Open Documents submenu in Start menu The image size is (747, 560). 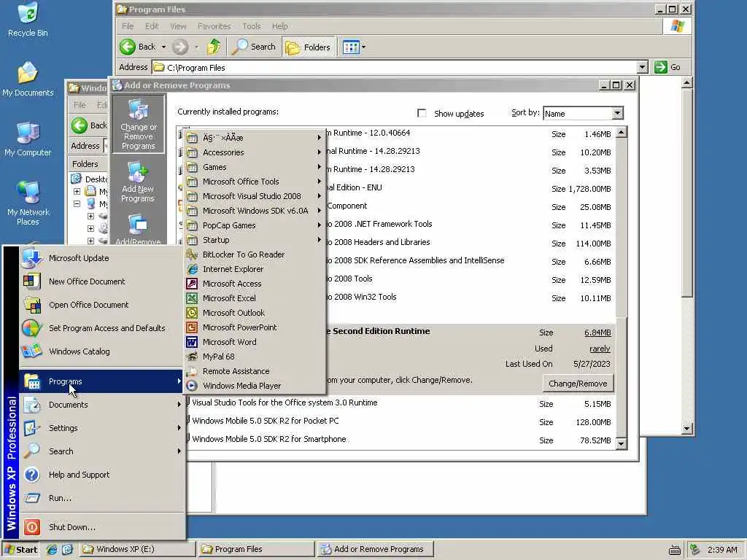(x=101, y=405)
